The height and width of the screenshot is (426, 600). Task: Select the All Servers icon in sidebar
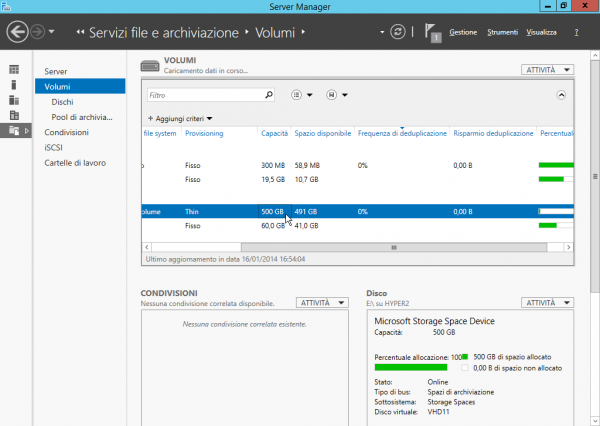tap(14, 100)
